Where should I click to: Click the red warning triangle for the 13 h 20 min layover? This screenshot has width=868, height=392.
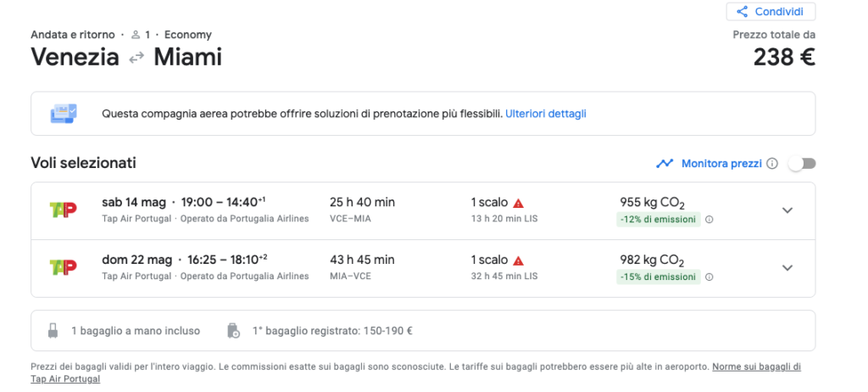[x=518, y=203]
